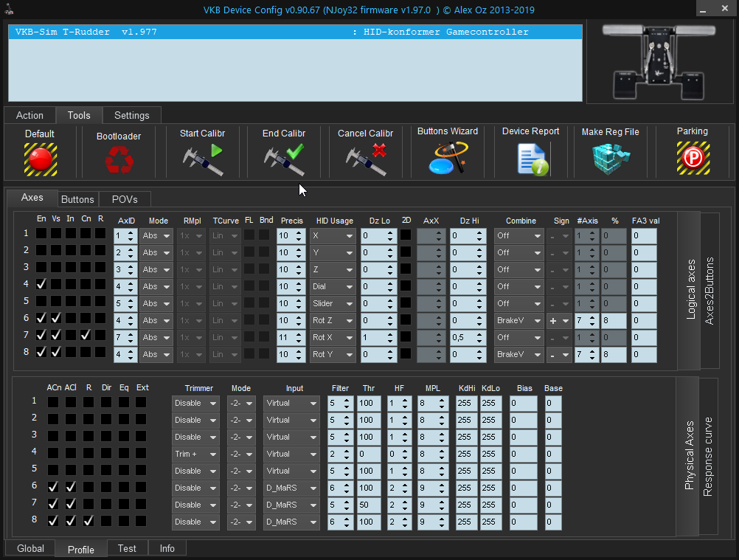The image size is (739, 560).
Task: Open Input dropdown for physical axis 1
Action: click(291, 403)
